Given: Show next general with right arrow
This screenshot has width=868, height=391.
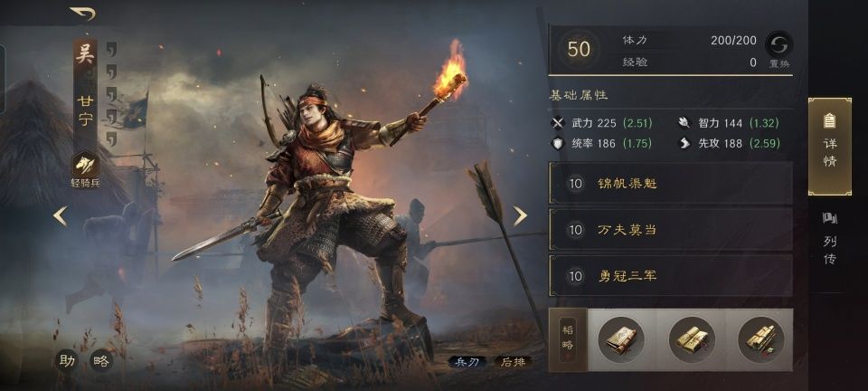Looking at the screenshot, I should (519, 216).
